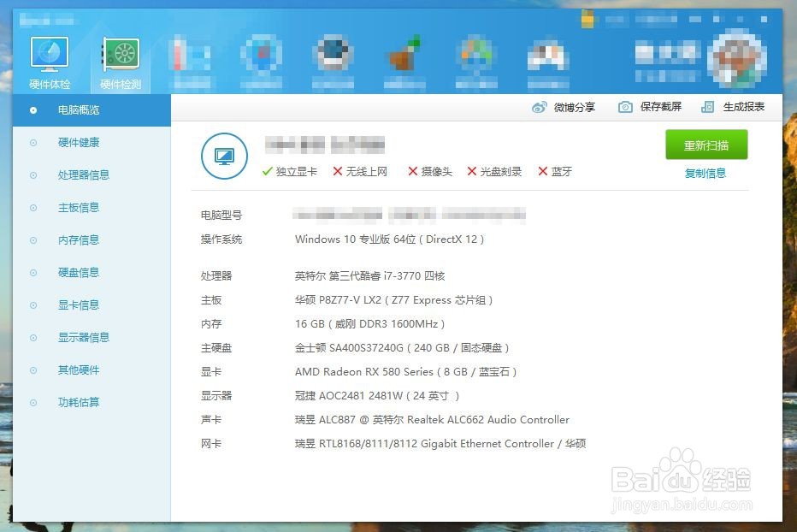Click the 显卡 row label
The height and width of the screenshot is (532, 797).
pos(211,372)
